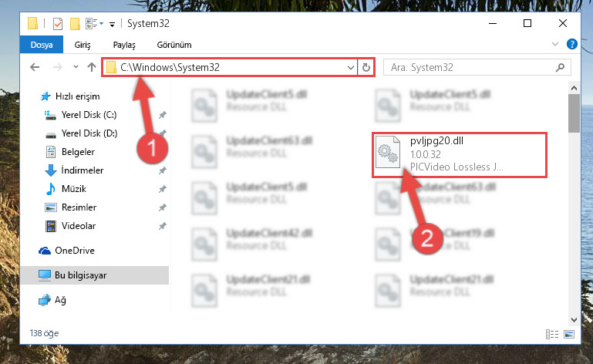Expand the ribbon with the chevron
The image size is (593, 364).
point(554,44)
